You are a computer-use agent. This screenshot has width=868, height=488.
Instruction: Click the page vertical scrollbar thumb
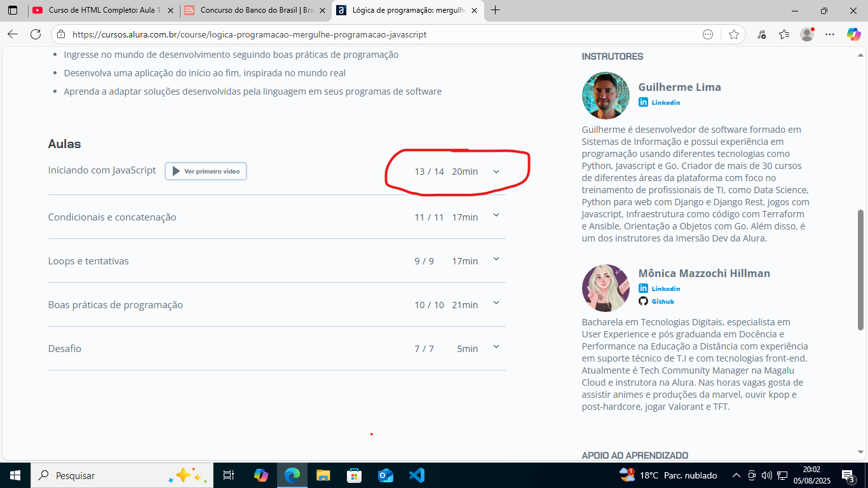point(861,269)
